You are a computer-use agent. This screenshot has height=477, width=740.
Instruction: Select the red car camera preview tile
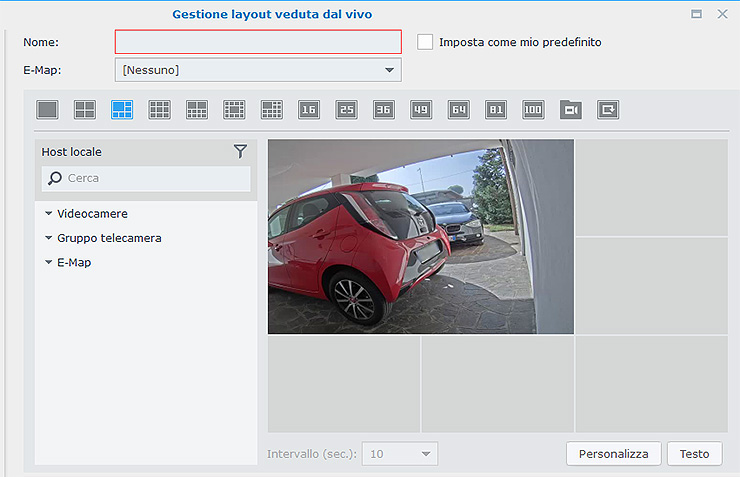[420, 236]
